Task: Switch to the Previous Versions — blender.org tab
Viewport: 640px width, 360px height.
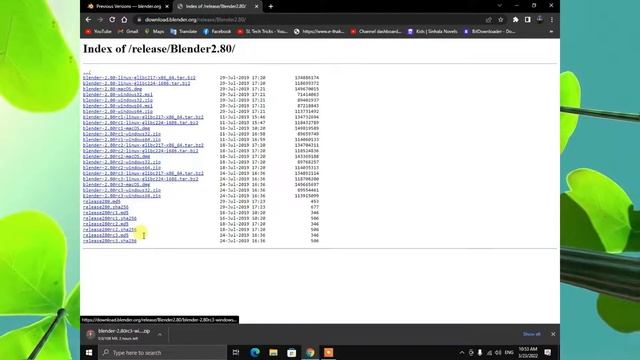Action: (x=127, y=7)
